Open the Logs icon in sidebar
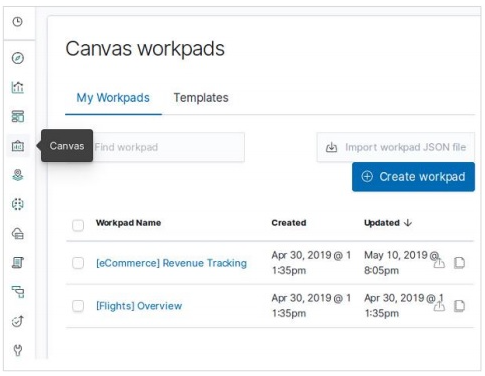 (18, 263)
